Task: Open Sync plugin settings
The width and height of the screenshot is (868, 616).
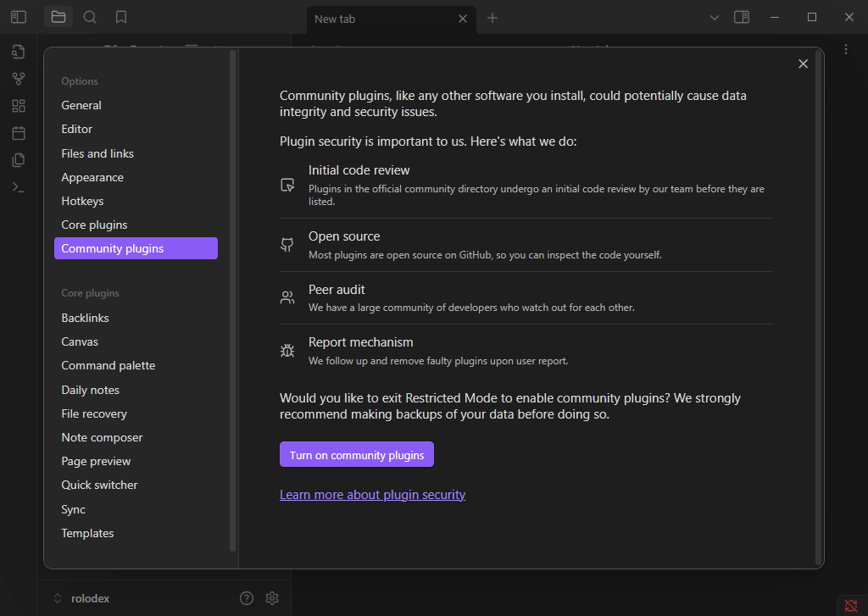Action: (136, 509)
